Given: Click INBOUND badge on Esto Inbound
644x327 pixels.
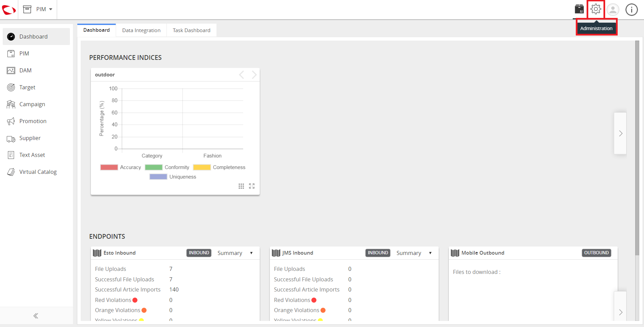Looking at the screenshot, I should 199,253.
